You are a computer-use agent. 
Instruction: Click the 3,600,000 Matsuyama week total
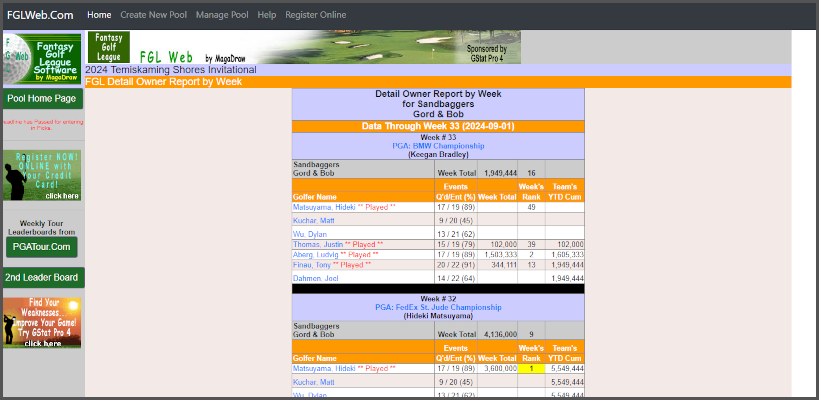pos(500,369)
